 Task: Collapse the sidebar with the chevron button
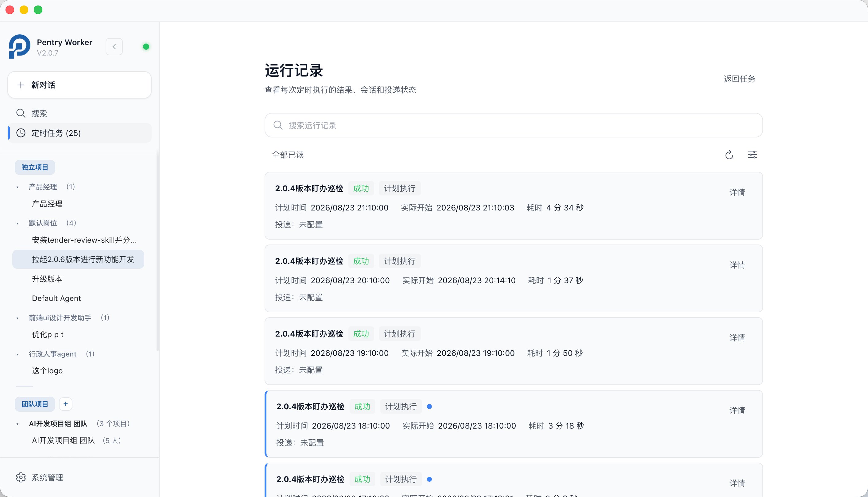(114, 47)
